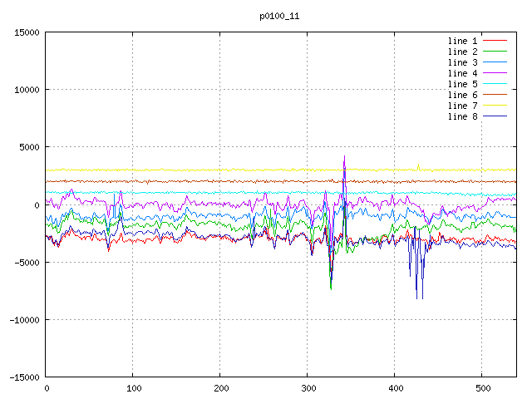Screen dimensions: 532x399
Task: Click the 10000 y-axis tick label
Action: tap(27, 90)
